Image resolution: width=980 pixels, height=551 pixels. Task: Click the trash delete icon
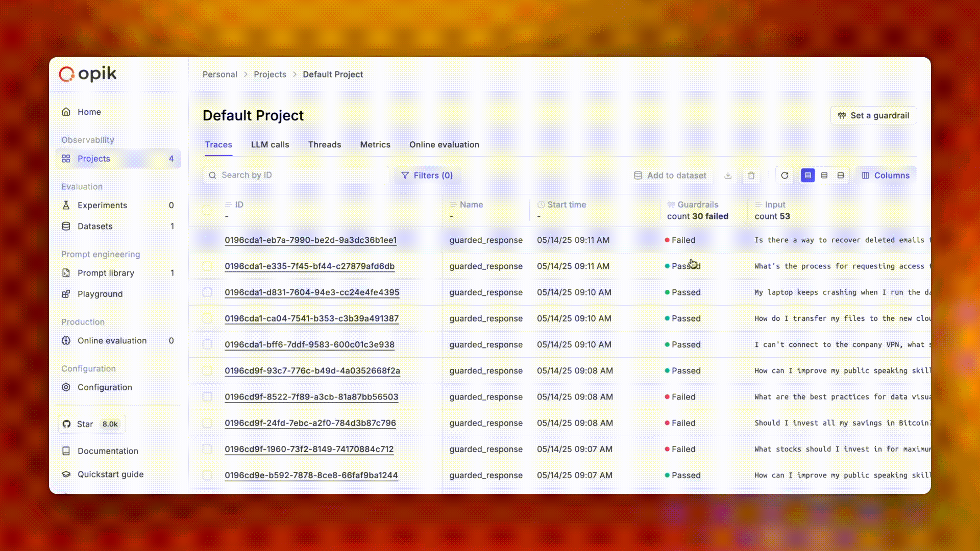(x=751, y=176)
